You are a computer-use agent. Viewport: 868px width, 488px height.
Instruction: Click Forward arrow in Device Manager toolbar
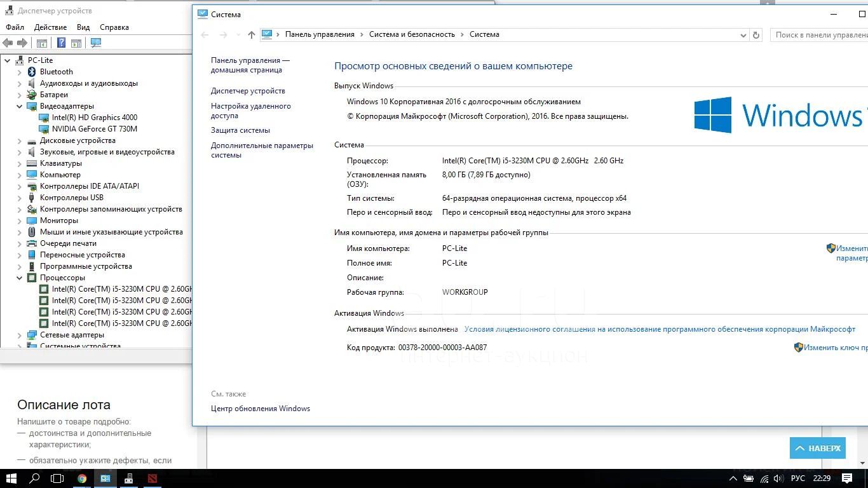tap(22, 43)
